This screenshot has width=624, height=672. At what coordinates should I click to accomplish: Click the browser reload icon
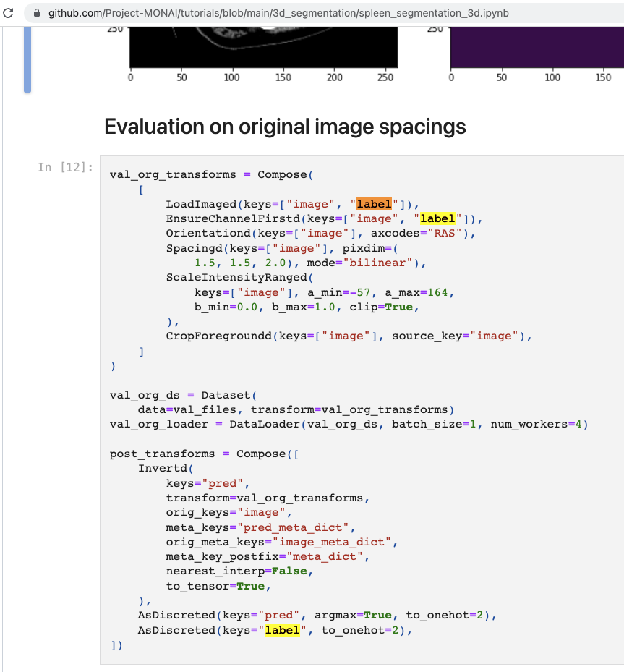click(x=8, y=12)
